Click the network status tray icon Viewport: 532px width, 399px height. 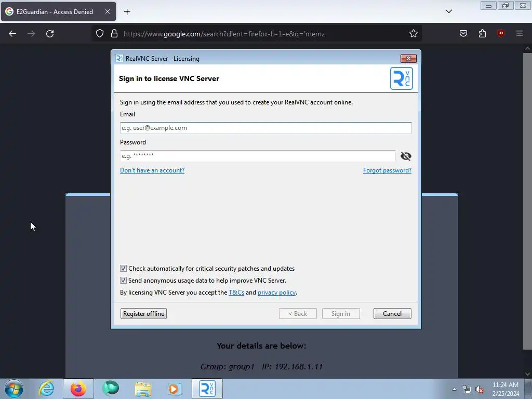(467, 390)
